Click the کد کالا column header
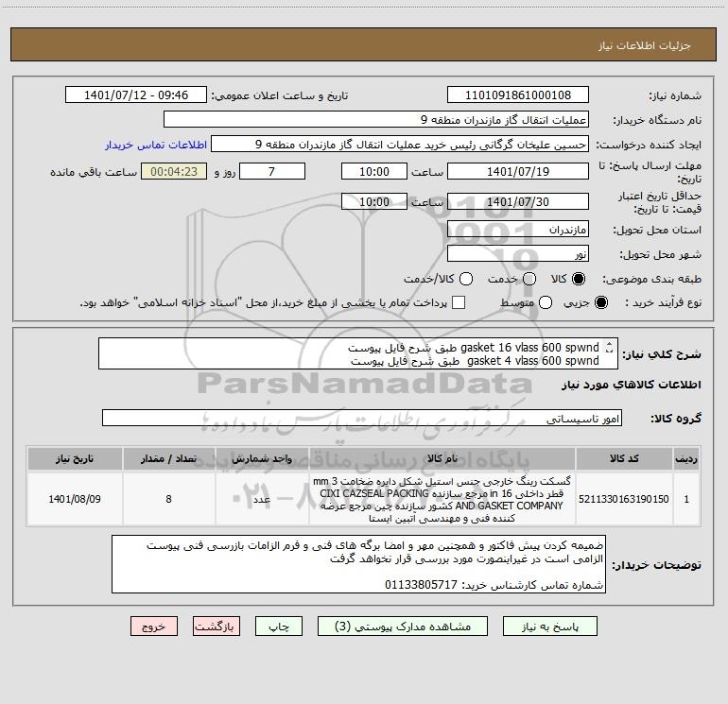 (624, 458)
